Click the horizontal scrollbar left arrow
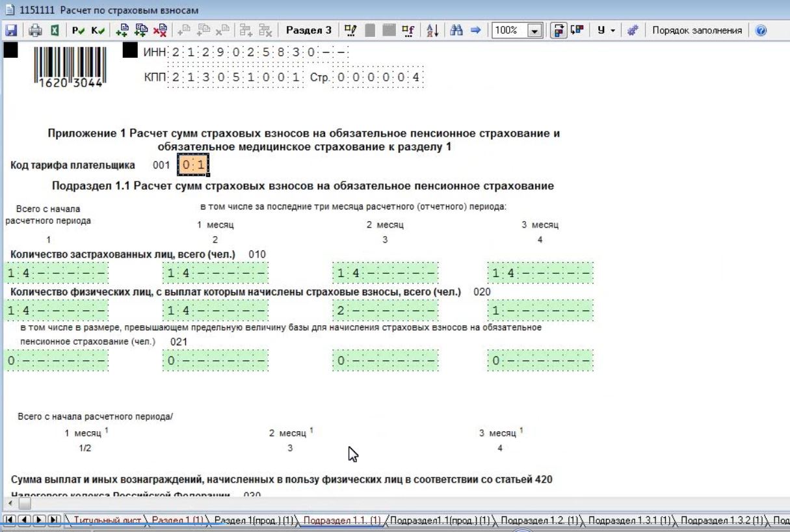 tap(11, 503)
